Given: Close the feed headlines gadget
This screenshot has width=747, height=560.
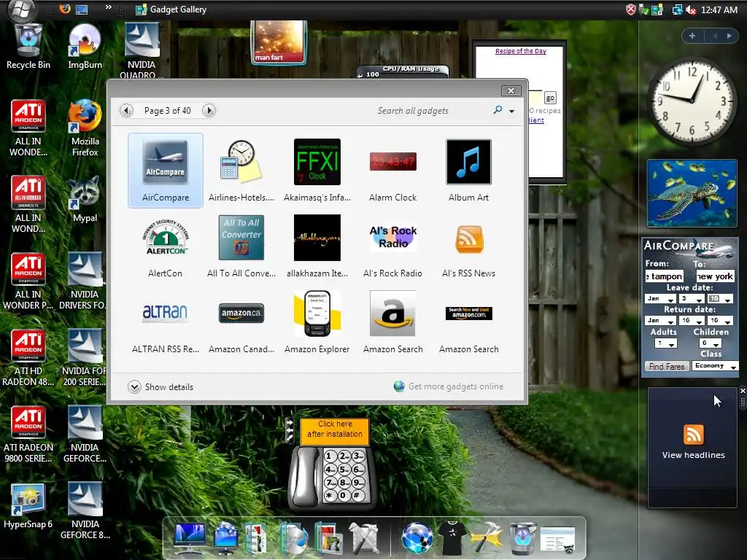Looking at the screenshot, I should 742,391.
